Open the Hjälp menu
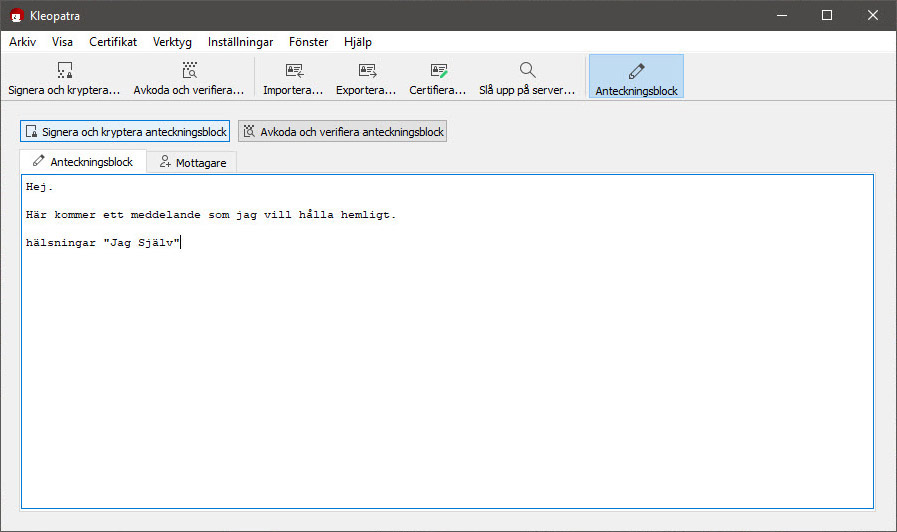This screenshot has height=532, width=897. 357,42
